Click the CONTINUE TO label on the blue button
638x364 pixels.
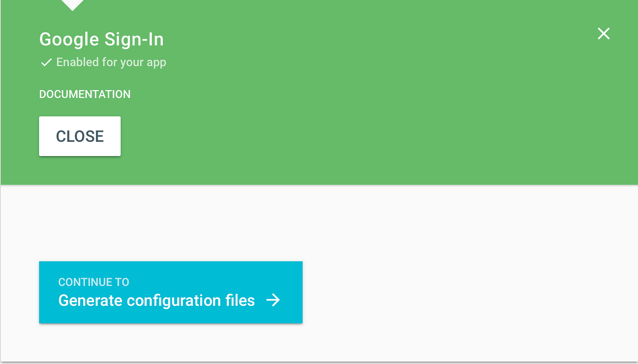[94, 282]
